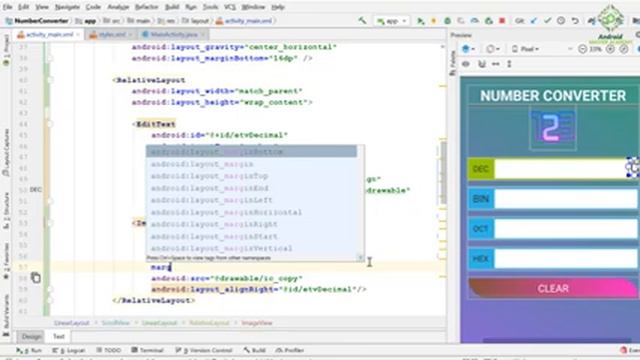Click the autocomplete popup scroll-down arrow
The image size is (640, 360).
360,258
